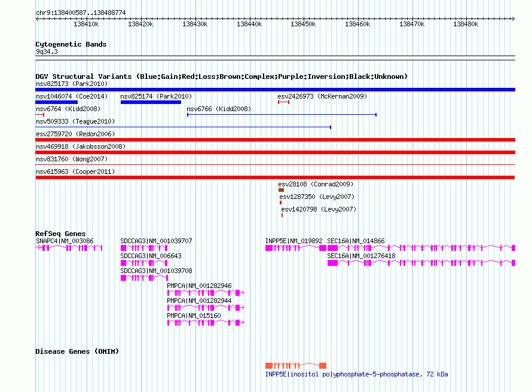The height and width of the screenshot is (392, 532).
Task: Click the nsv509333 thin blue line feature
Action: pos(184,127)
